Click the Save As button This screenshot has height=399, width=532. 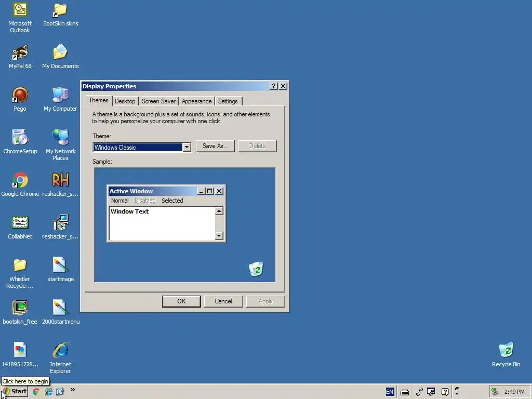coord(215,146)
